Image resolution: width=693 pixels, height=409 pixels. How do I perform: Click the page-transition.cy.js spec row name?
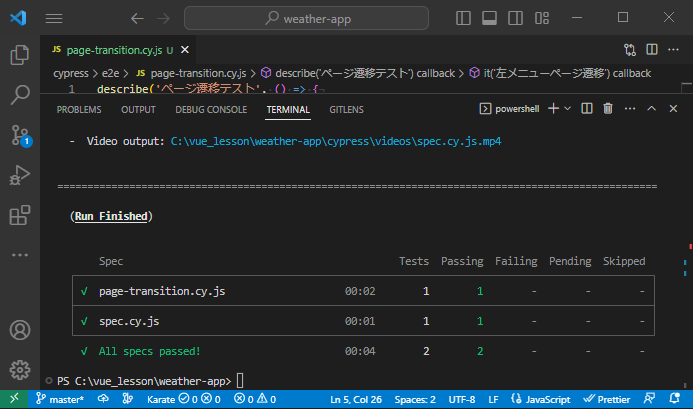tap(162, 291)
